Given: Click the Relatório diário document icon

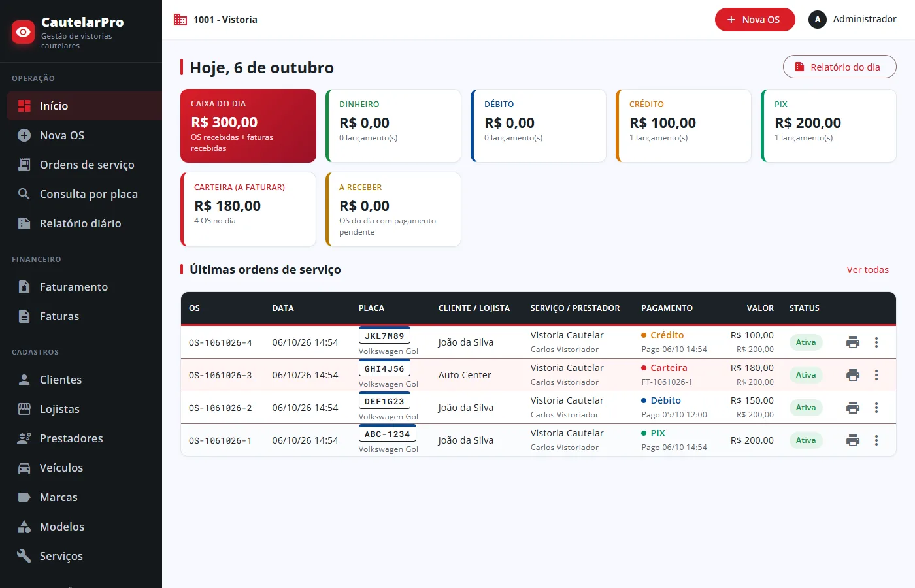Looking at the screenshot, I should click(24, 223).
